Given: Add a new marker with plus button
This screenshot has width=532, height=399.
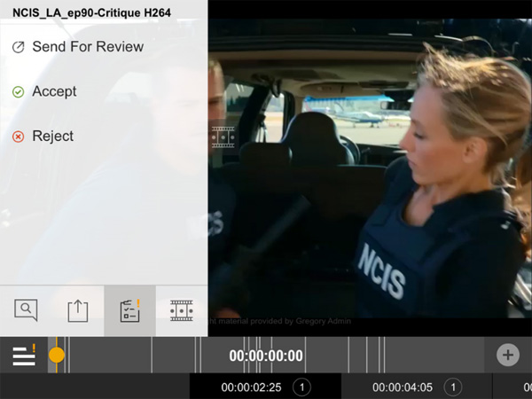Looking at the screenshot, I should click(x=508, y=355).
